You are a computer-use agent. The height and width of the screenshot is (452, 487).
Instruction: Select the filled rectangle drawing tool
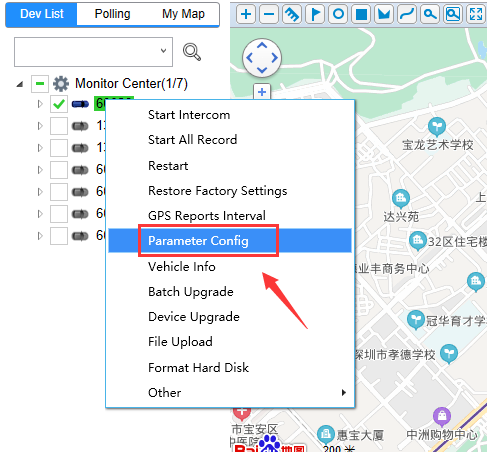(361, 14)
